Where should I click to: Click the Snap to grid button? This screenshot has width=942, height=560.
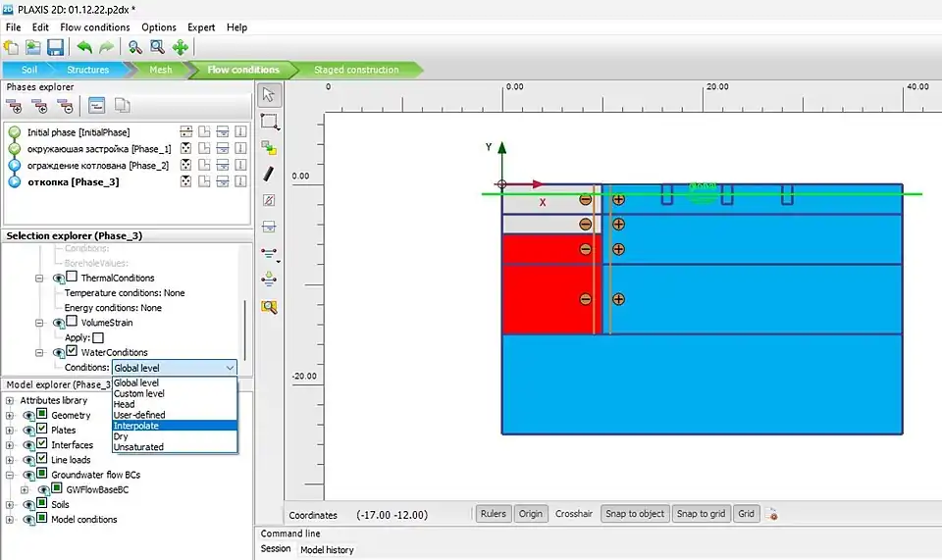click(701, 514)
